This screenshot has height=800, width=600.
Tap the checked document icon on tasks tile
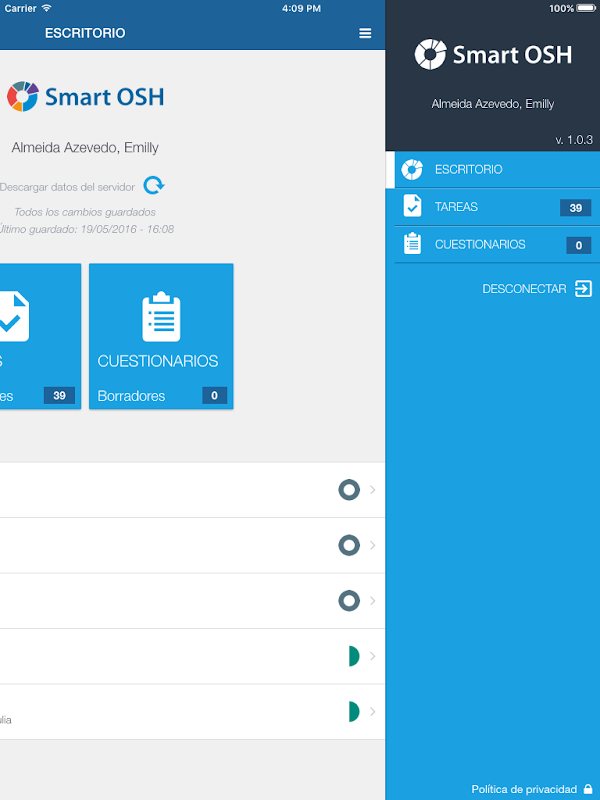pyautogui.click(x=14, y=316)
